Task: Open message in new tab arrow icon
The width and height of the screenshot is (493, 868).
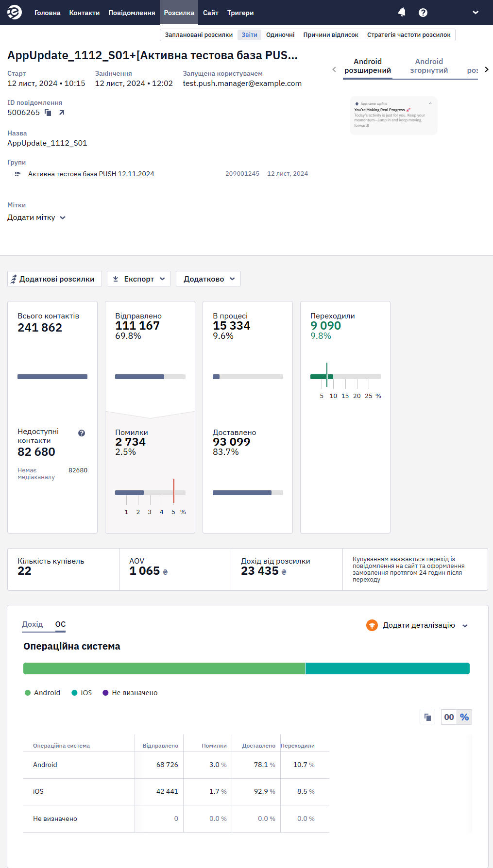Action: [62, 113]
